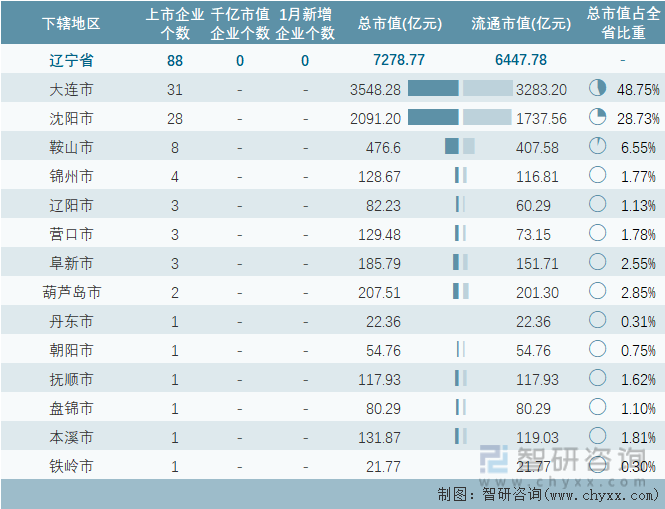Click circulating value 116.81 for 锦州市
This screenshot has height=509, width=665.
click(x=537, y=176)
